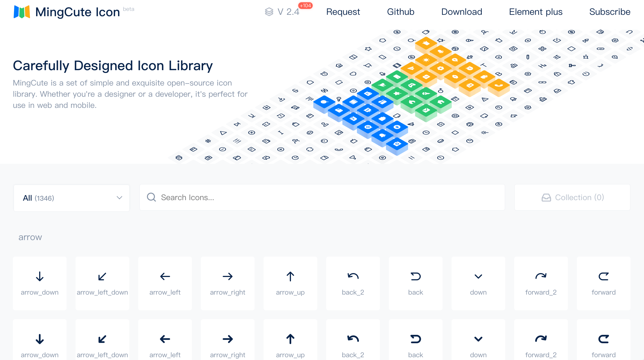
Task: Focus the Search Icons input field
Action: [x=322, y=197]
